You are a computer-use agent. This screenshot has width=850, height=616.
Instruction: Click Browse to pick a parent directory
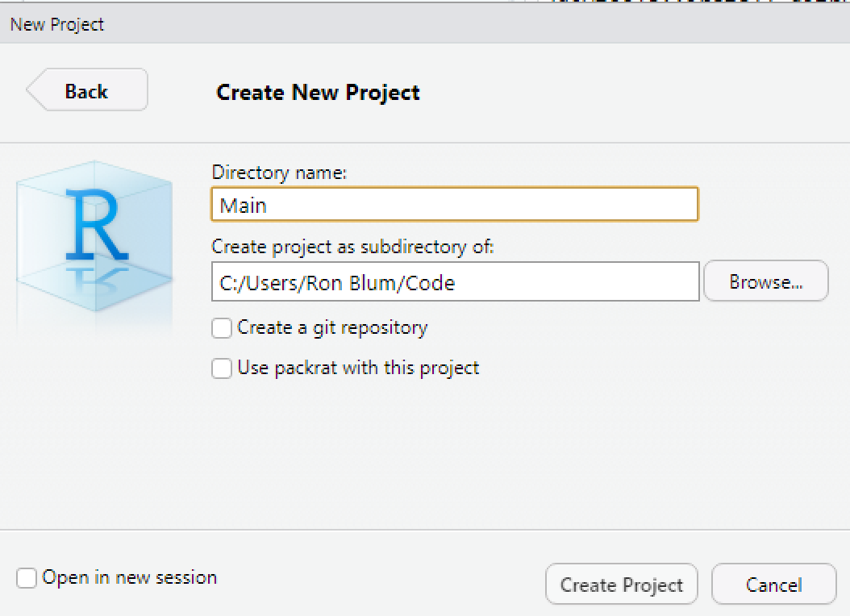(x=765, y=281)
